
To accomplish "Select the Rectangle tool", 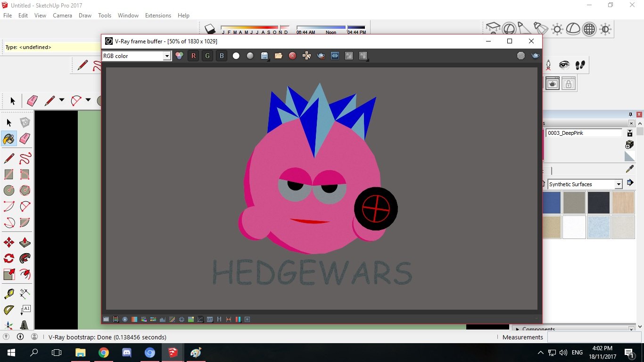I will click(9, 174).
